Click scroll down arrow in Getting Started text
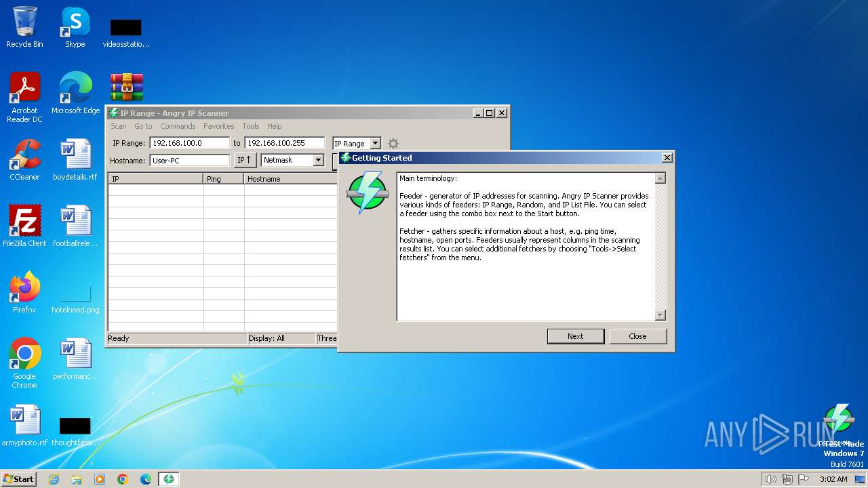The image size is (868, 488). click(660, 315)
